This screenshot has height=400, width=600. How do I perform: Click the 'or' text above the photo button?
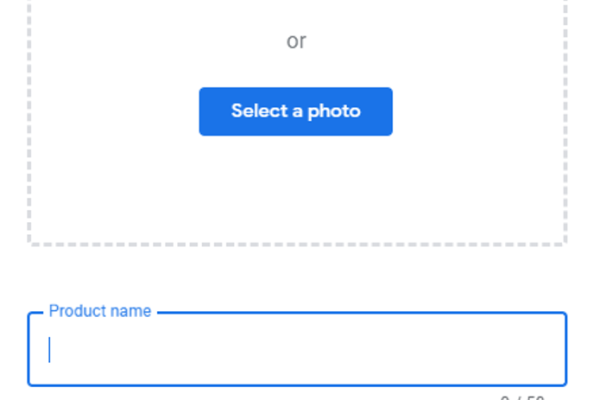click(296, 41)
